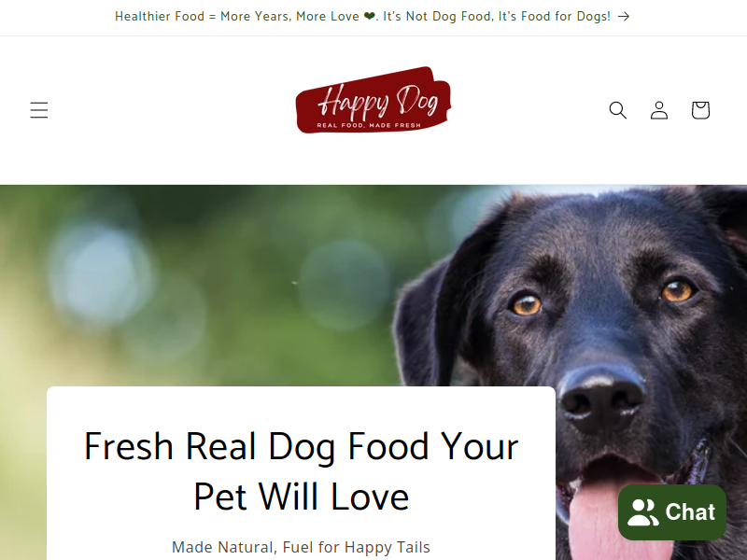This screenshot has width=747, height=560.
Task: Click the "Pet Will Love" headline line
Action: pos(301,497)
